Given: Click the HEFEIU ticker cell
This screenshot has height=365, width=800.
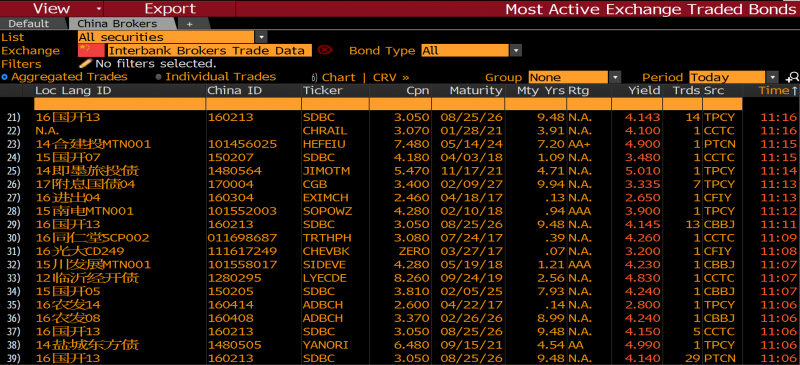Looking at the screenshot, I should coord(324,144).
